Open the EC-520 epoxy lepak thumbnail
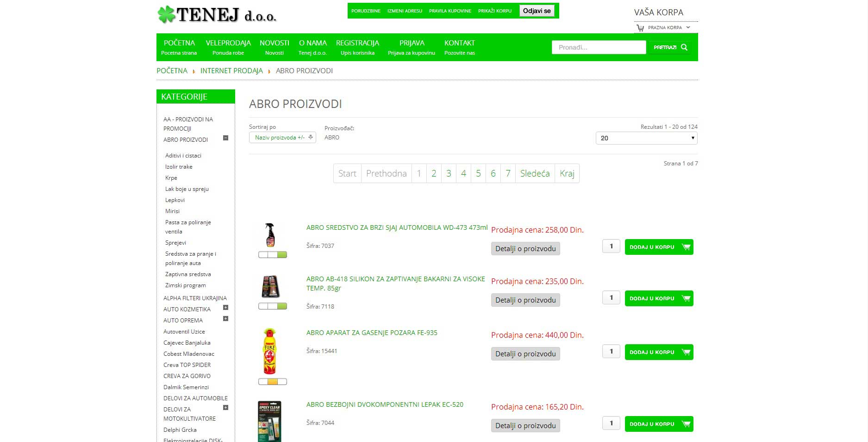 click(x=269, y=421)
